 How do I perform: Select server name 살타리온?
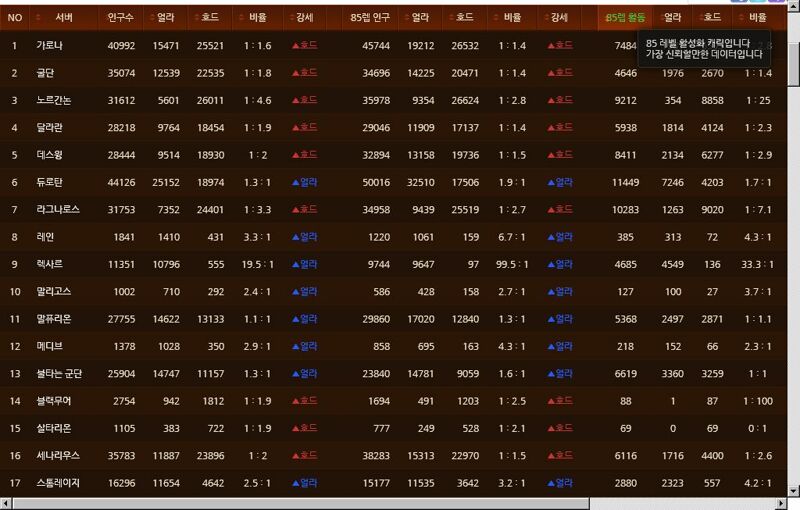pyautogui.click(x=54, y=428)
